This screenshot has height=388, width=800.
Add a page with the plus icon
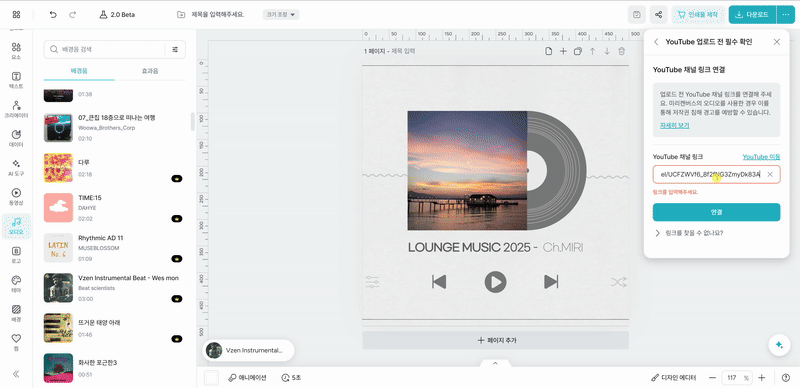click(563, 51)
